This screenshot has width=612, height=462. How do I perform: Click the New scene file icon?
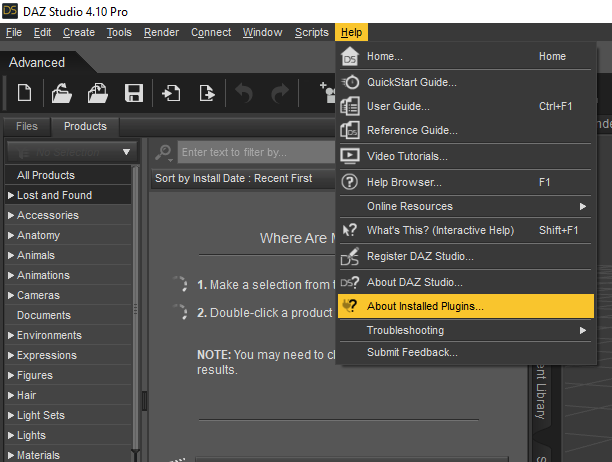[x=24, y=93]
